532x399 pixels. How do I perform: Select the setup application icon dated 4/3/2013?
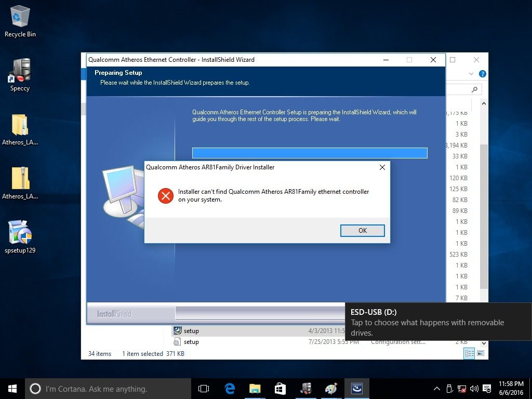coord(178,330)
